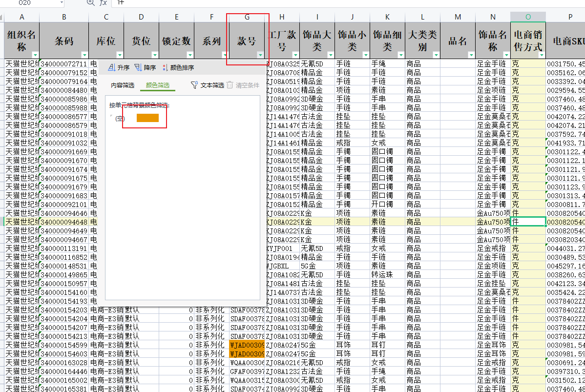Click the clear conditions (清空条件) trash icon
The width and height of the screenshot is (585, 392).
(x=230, y=85)
